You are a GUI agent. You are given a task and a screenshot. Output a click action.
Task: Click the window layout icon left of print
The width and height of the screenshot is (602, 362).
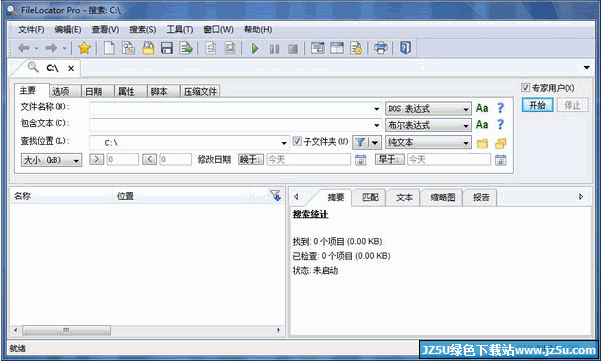337,48
